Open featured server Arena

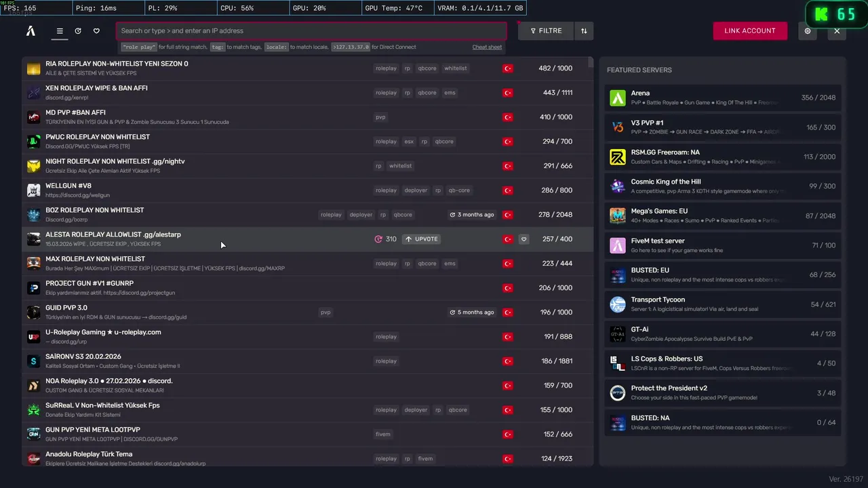pos(723,98)
